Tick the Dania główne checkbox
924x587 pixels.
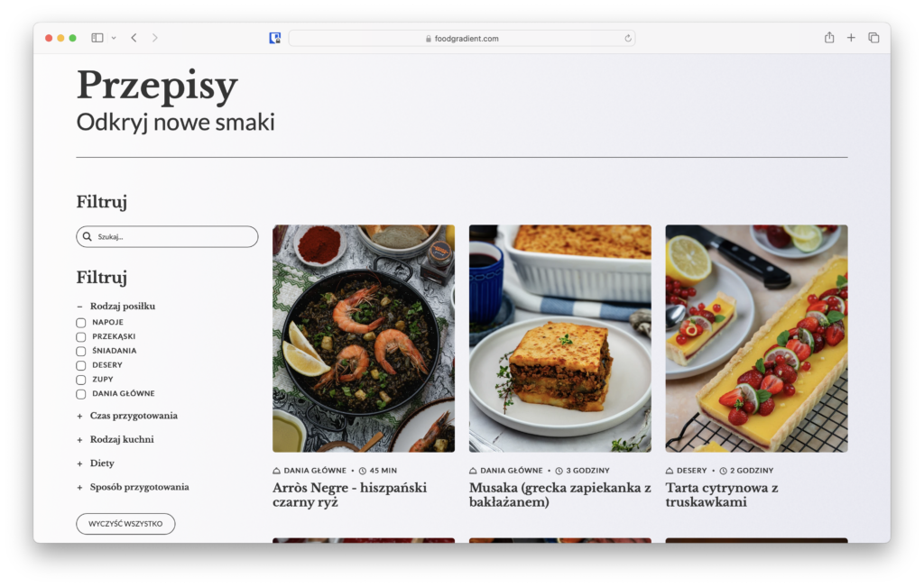[x=81, y=394]
